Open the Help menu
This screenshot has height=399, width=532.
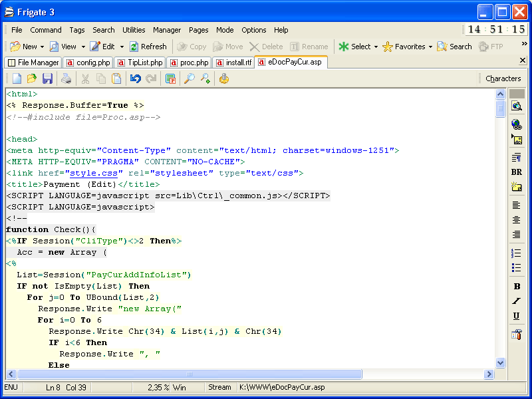pos(281,30)
